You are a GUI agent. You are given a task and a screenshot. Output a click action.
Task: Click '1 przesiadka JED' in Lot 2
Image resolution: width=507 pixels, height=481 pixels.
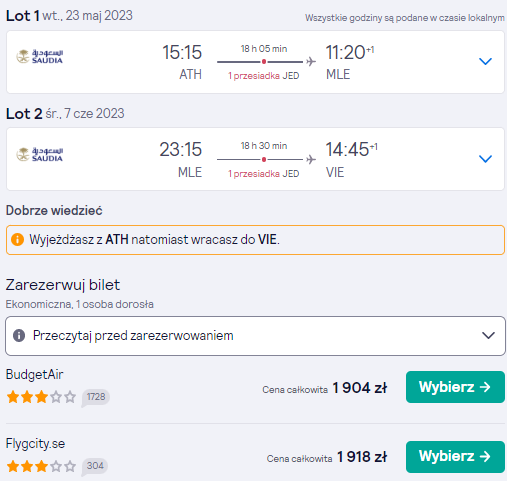263,174
